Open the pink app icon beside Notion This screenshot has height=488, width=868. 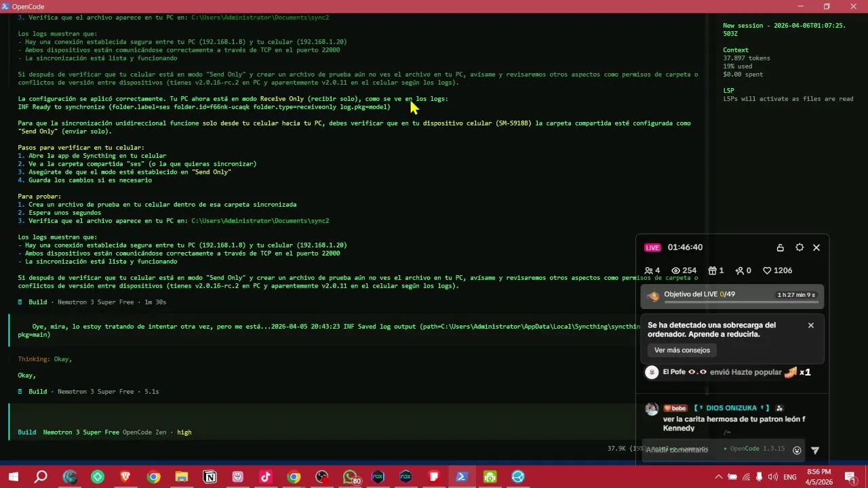click(x=238, y=477)
